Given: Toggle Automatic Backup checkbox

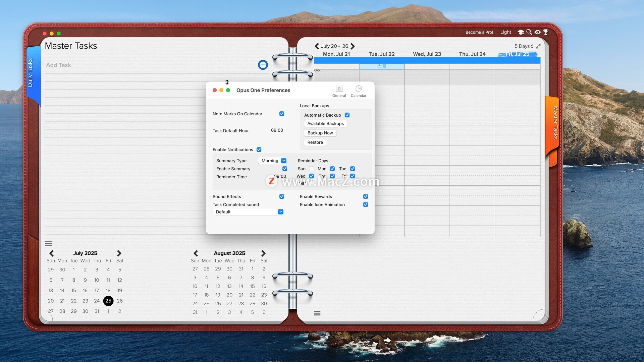Looking at the screenshot, I should 347,115.
